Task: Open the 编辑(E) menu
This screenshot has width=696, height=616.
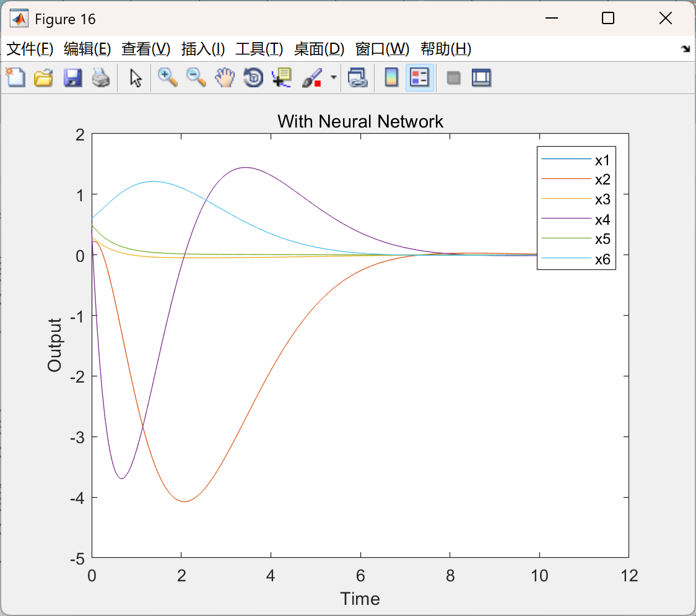Action: point(87,49)
